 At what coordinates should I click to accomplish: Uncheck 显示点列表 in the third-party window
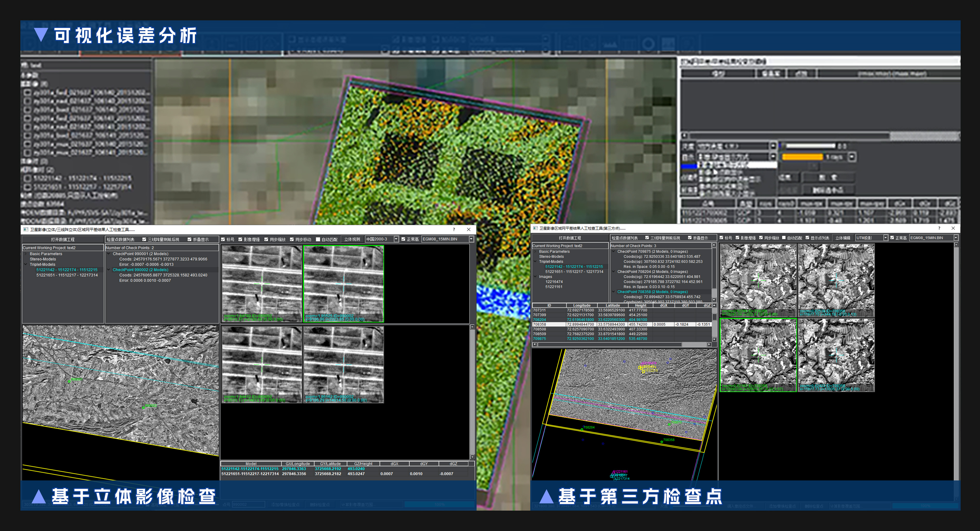(x=807, y=238)
